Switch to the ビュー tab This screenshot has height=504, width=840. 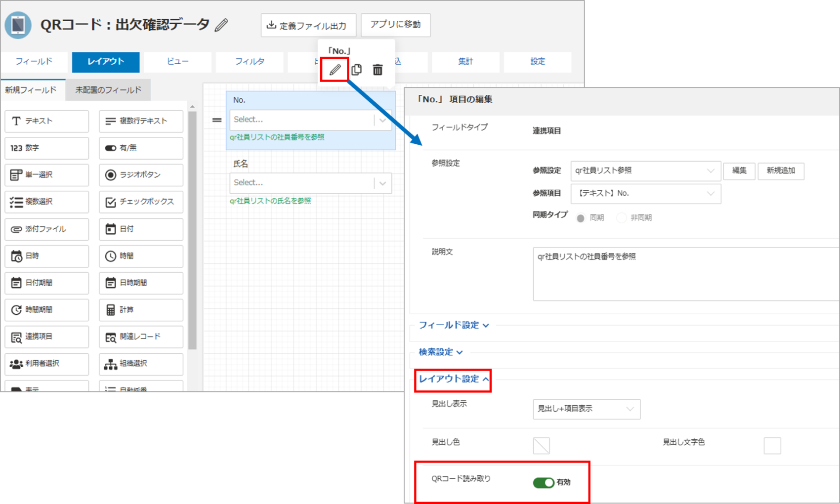(x=177, y=62)
